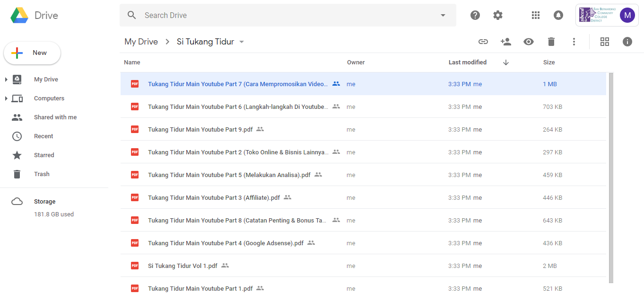Open the Si Tukang Tidur folder dropdown
The image size is (644, 294).
pyautogui.click(x=242, y=42)
